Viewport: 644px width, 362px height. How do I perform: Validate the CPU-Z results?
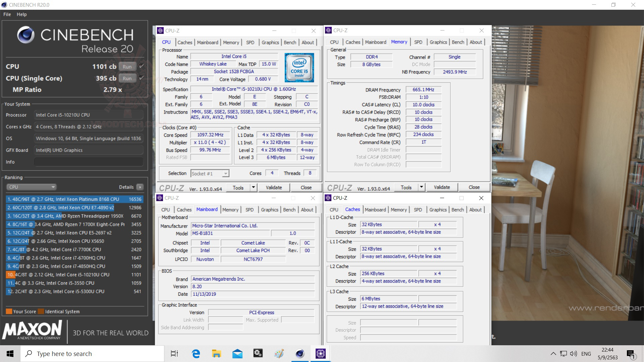pyautogui.click(x=274, y=187)
